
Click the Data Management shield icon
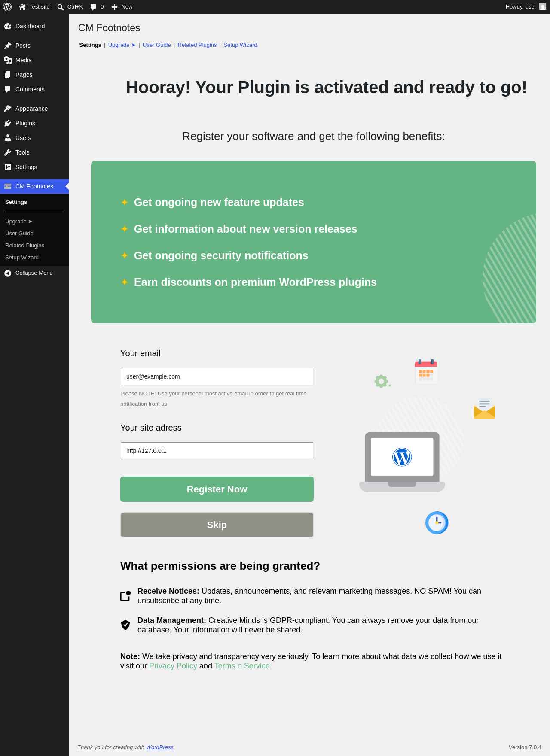tap(125, 625)
